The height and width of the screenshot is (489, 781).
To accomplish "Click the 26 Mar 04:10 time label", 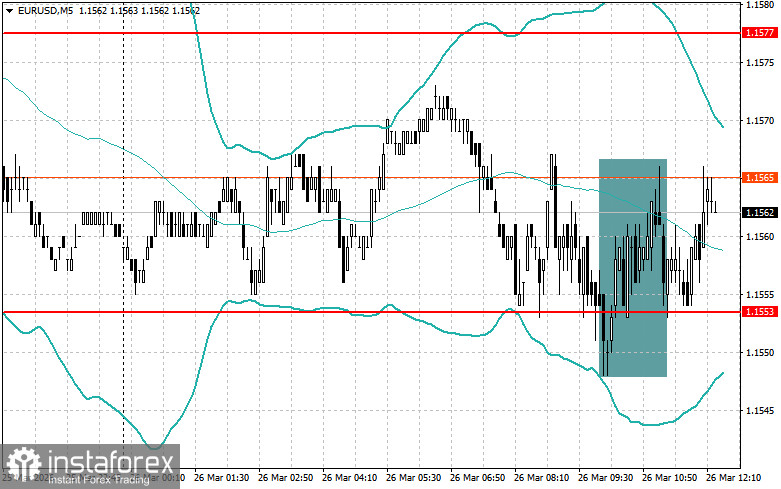I will click(349, 478).
